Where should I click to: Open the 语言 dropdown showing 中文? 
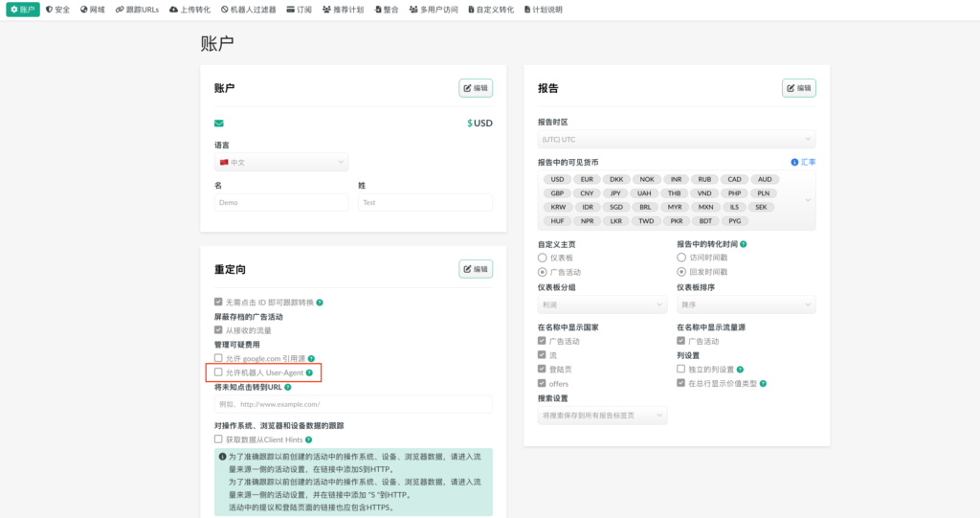[x=281, y=162]
